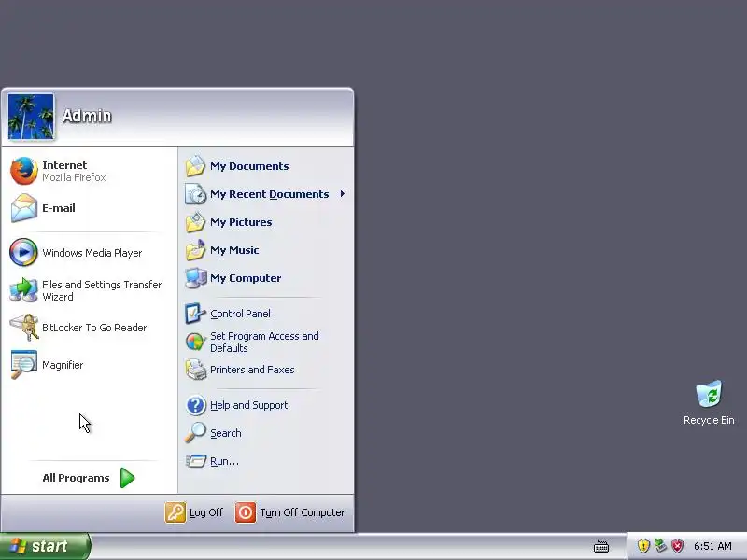Image resolution: width=747 pixels, height=560 pixels.
Task: Click the red shield alert tray icon
Action: click(677, 546)
